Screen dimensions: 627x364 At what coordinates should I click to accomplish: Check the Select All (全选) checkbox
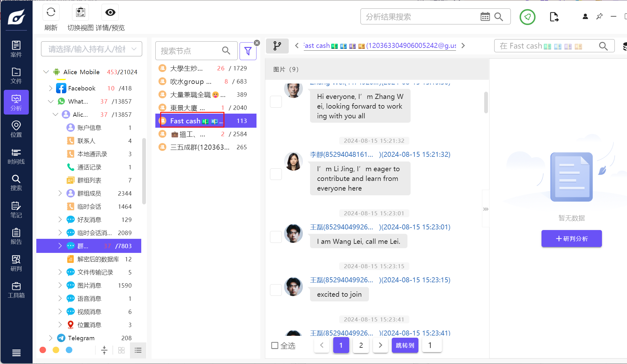[x=275, y=346]
